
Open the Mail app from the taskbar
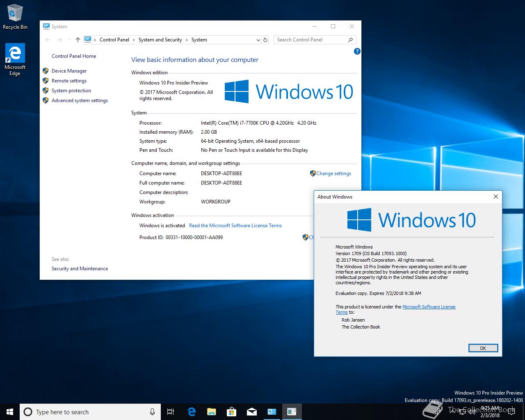coord(251,412)
